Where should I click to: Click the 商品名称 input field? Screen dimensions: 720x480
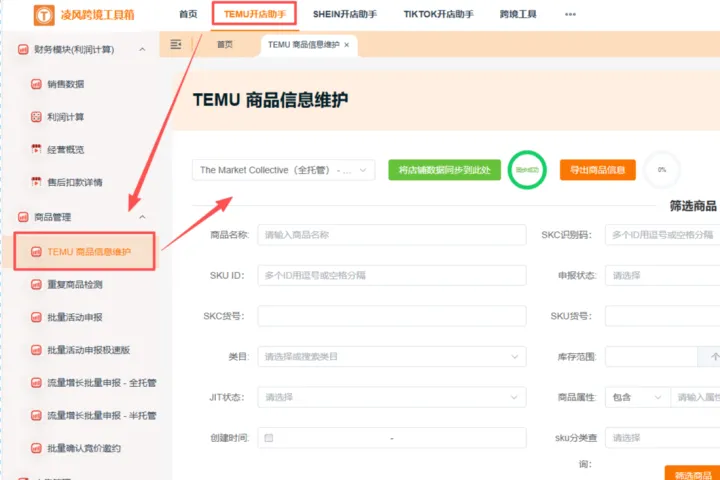[x=392, y=235]
